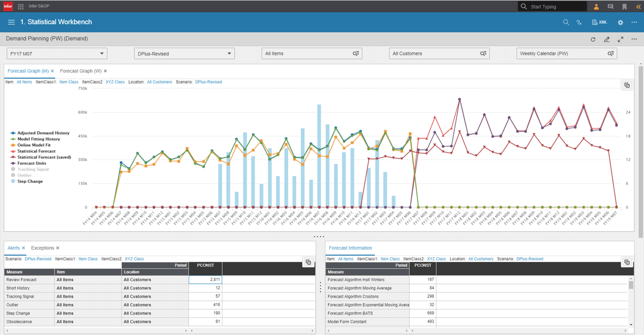This screenshot has width=644, height=335.
Task: Toggle Tracking Signal series in legend
Action: 33,169
